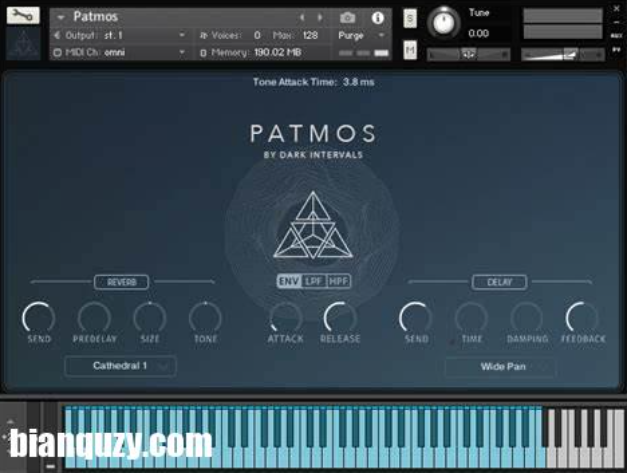Click the Max voices value 128
Screen dimensions: 627x474
click(x=310, y=35)
